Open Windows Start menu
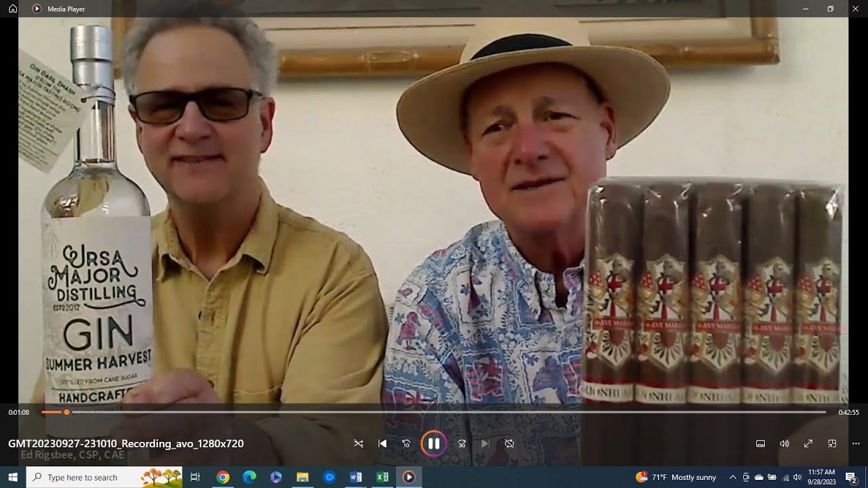Screen dimensions: 868x488 tap(12, 477)
